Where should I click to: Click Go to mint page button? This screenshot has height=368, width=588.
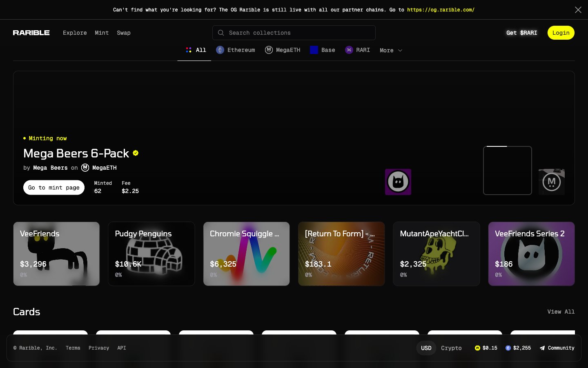pyautogui.click(x=54, y=188)
